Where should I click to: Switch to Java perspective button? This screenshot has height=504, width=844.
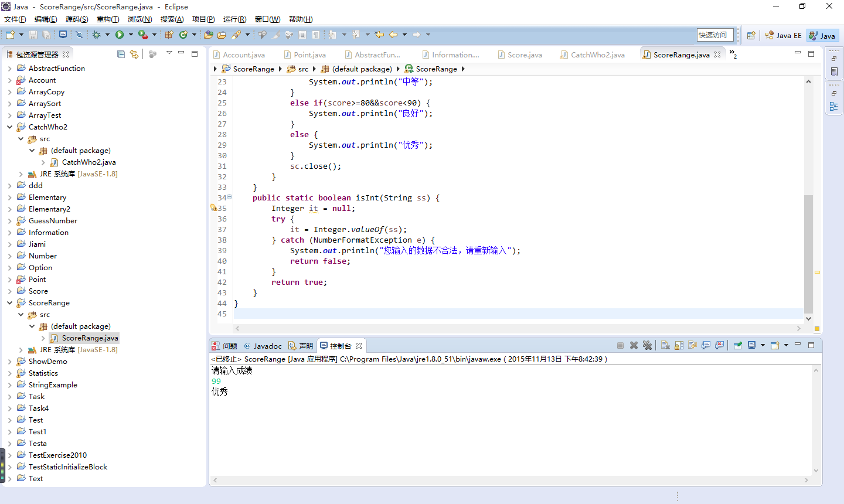[822, 35]
